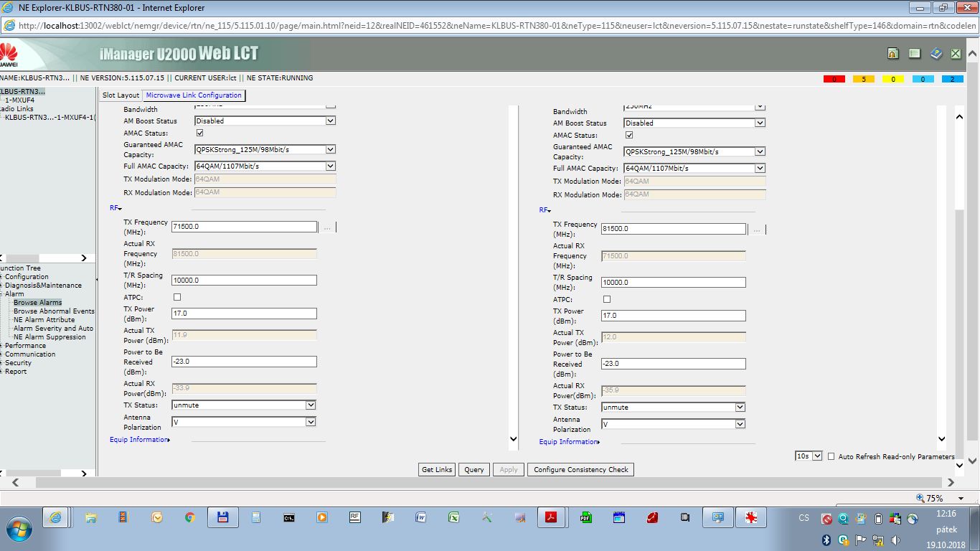The image size is (980, 551).
Task: Click the Bluetooth tray icon
Action: 825,540
